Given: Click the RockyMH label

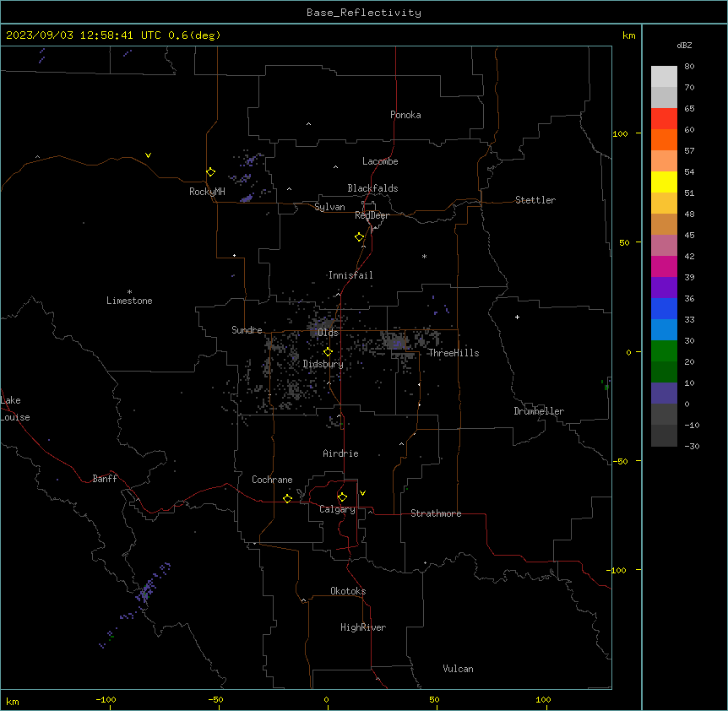Looking at the screenshot, I should click(x=207, y=192).
